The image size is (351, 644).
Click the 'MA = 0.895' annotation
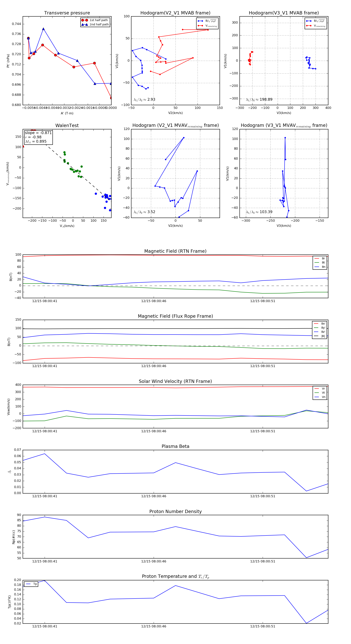(x=36, y=141)
